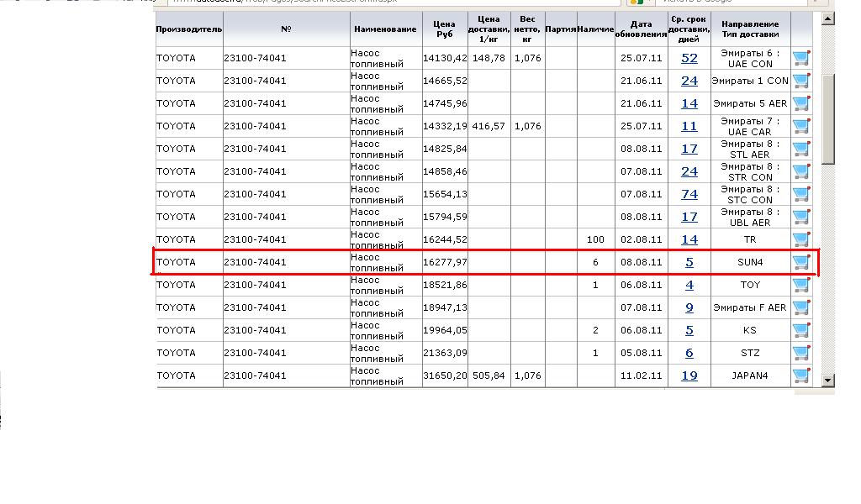Add the TR offer to cart
Viewport: 861px width, 504px height.
tap(801, 239)
